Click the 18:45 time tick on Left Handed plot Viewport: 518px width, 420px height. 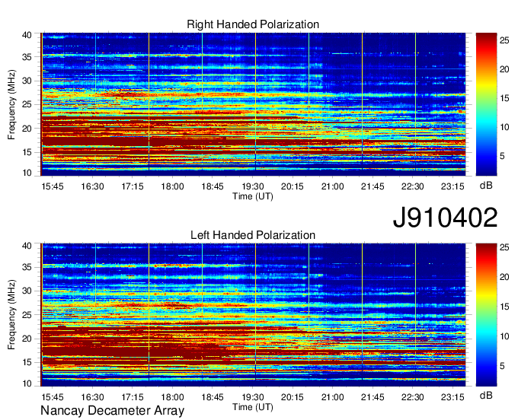(x=213, y=397)
